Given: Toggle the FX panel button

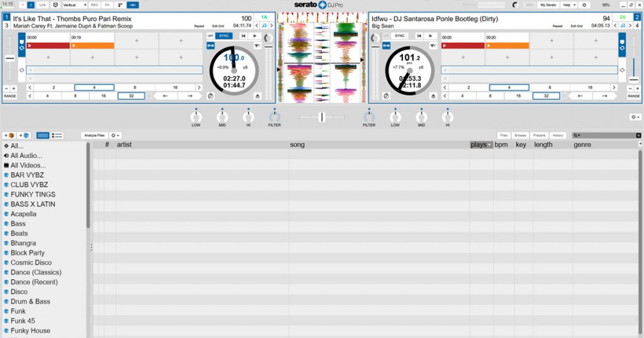Looking at the screenshot, I should click(107, 4).
